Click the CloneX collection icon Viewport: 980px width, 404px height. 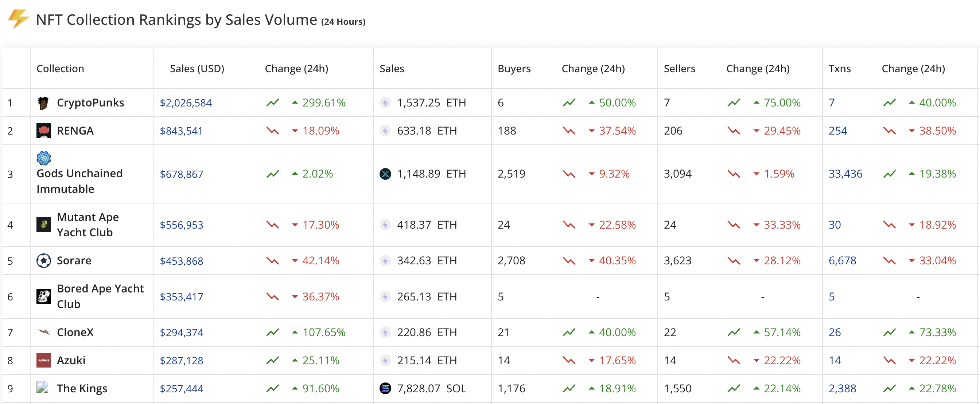coord(43,332)
